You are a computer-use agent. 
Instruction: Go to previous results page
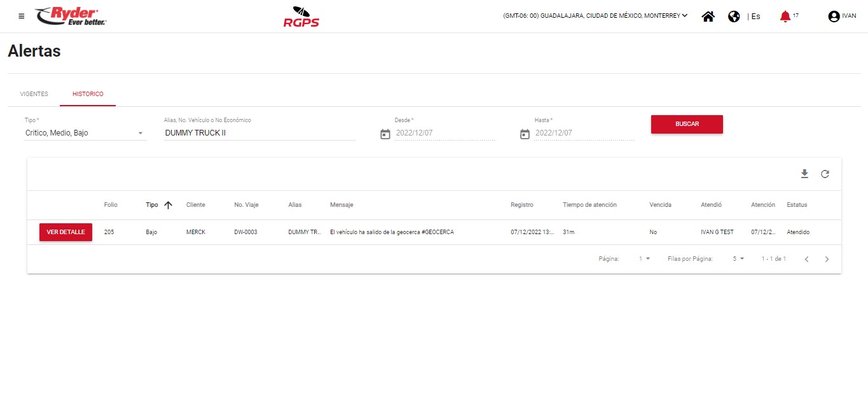[806, 259]
